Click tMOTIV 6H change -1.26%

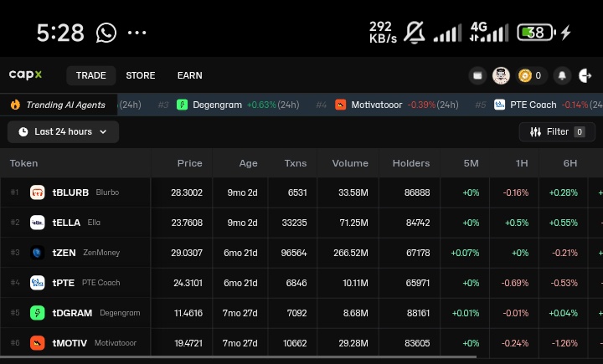pyautogui.click(x=564, y=343)
